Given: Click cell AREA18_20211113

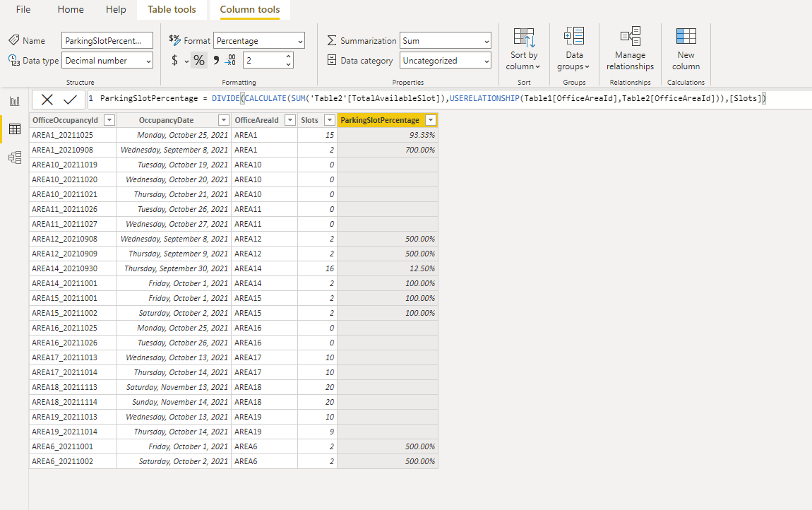Looking at the screenshot, I should click(73, 387).
